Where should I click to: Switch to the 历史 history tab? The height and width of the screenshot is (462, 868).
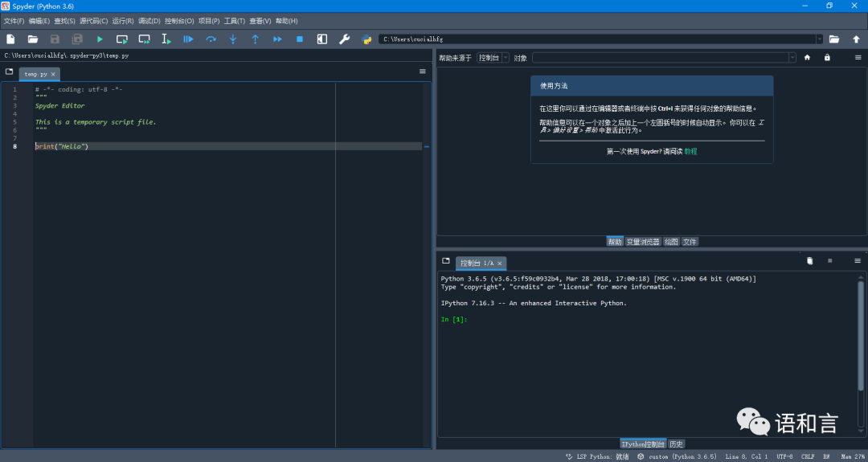tap(676, 444)
